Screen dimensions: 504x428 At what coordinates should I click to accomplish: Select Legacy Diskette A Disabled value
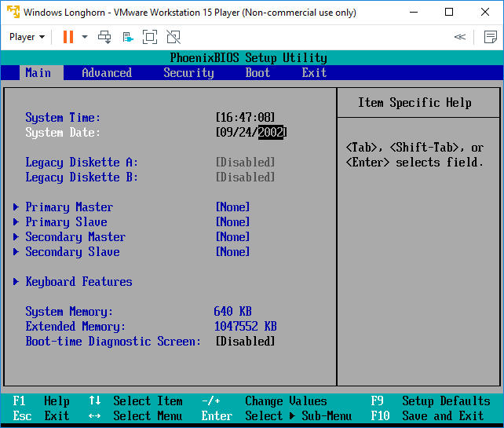click(x=245, y=162)
